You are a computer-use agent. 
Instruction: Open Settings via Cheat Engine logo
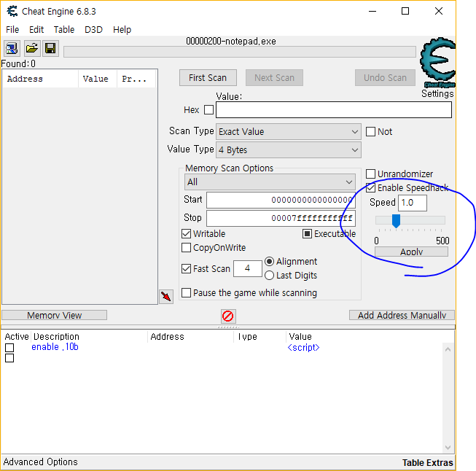pos(437,62)
